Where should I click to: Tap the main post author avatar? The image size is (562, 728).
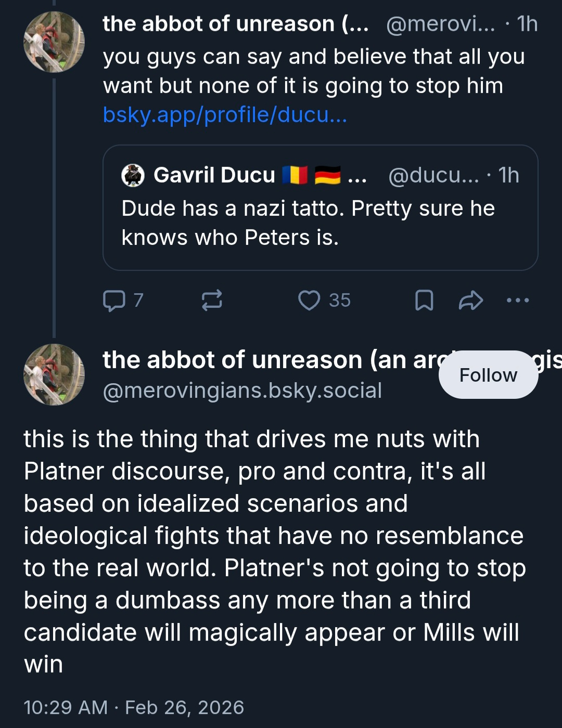click(x=54, y=374)
